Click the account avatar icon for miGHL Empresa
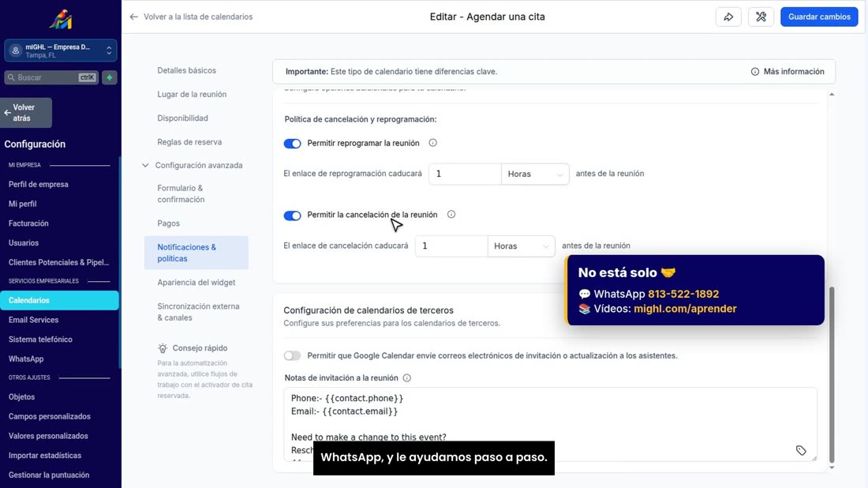Screen dimensions: 868x488 click(x=16, y=51)
